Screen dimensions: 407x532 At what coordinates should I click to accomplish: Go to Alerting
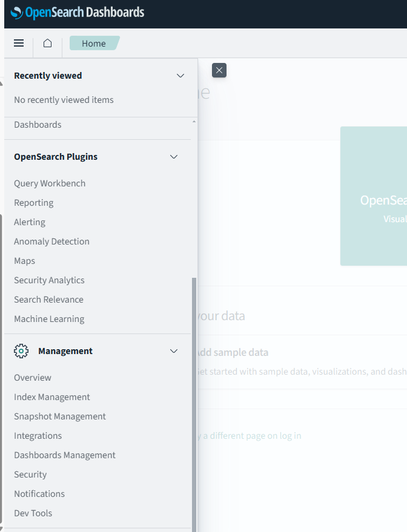point(30,222)
